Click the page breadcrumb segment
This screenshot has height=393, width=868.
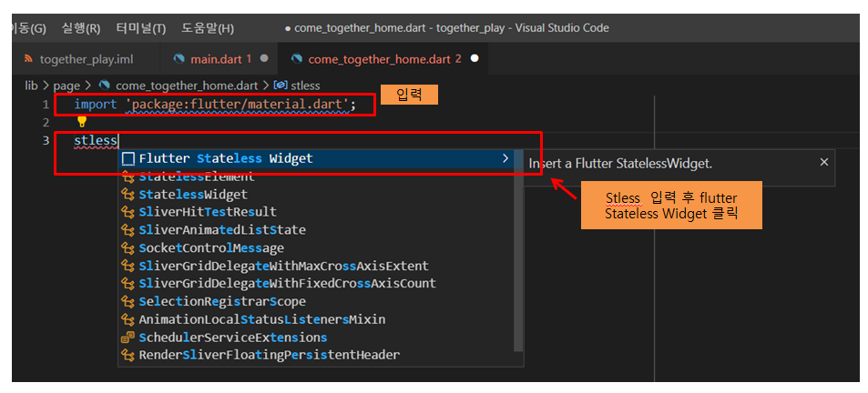66,86
